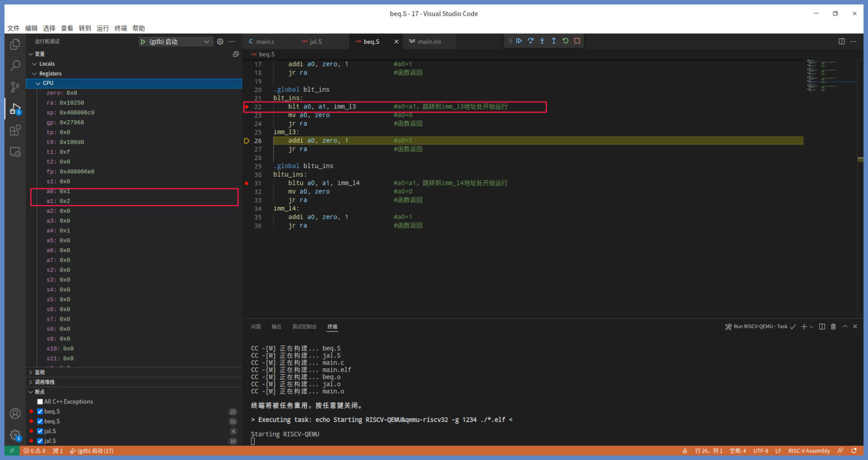
Task: Uncheck the beq.S line 22 breakpoint
Action: point(40,411)
